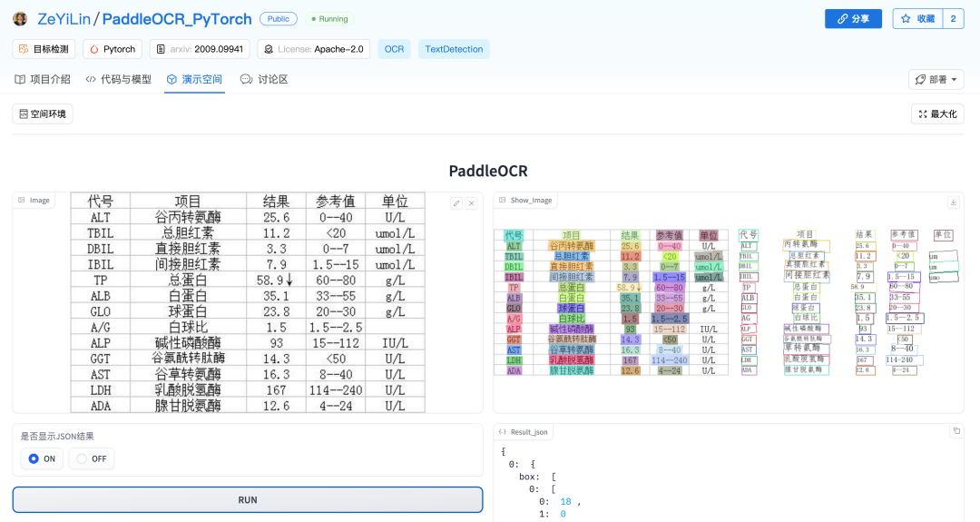
Task: Click the OCR tag
Action: click(395, 49)
